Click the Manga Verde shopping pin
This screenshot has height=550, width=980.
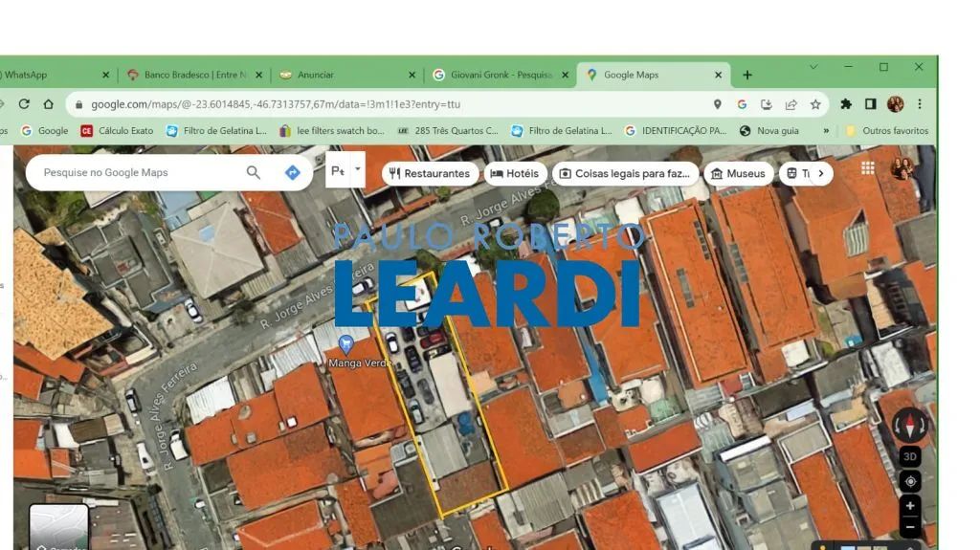(x=345, y=343)
